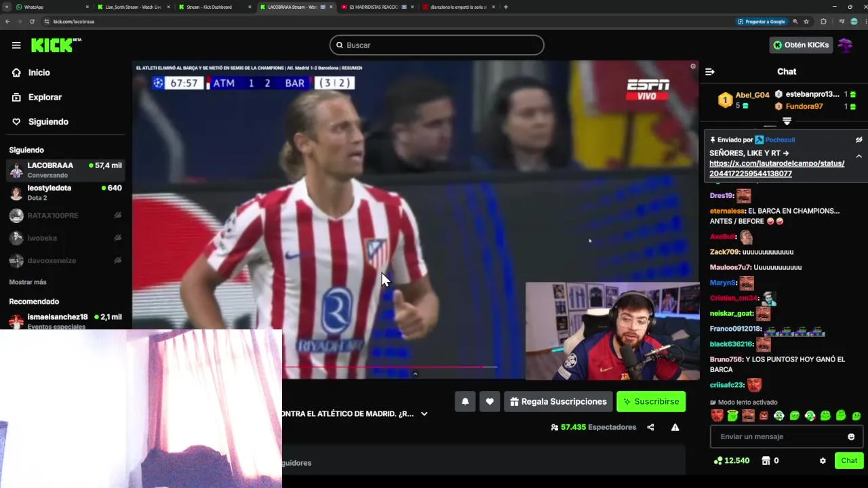
Task: Expand stream title dropdown chevron
Action: click(424, 413)
